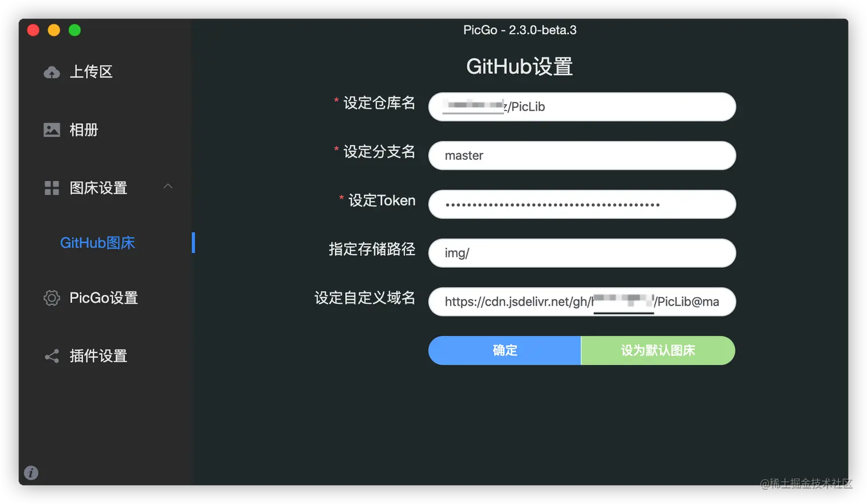867x504 pixels.
Task: Click the 设定分支名 label
Action: [379, 152]
